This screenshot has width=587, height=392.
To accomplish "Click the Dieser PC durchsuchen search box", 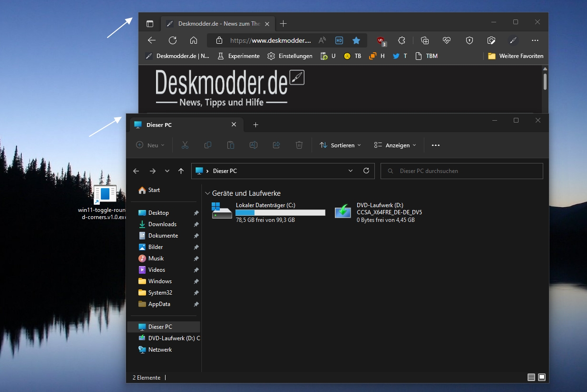I will coord(462,171).
